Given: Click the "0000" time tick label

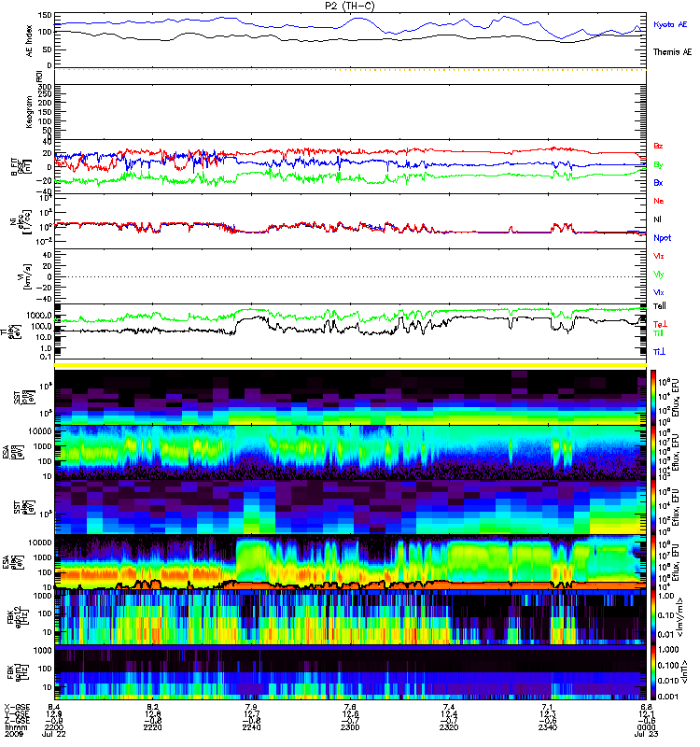Looking at the screenshot, I should click(x=646, y=727).
